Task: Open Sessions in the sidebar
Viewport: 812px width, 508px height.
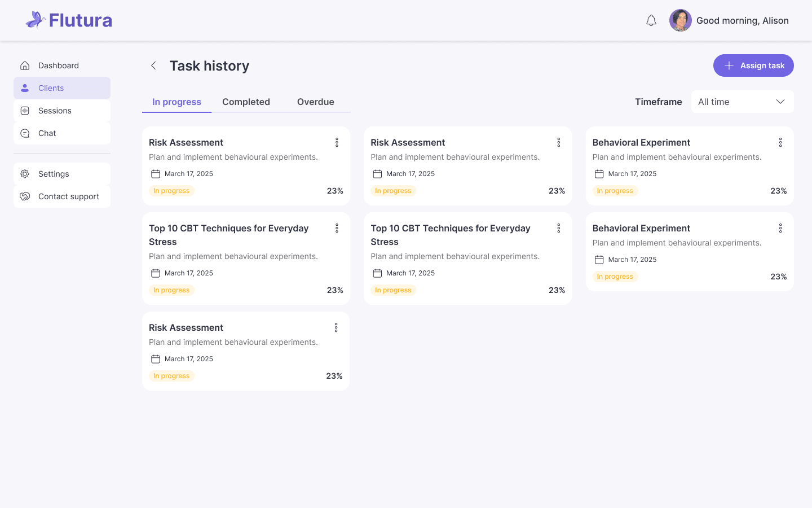Action: coord(62,111)
